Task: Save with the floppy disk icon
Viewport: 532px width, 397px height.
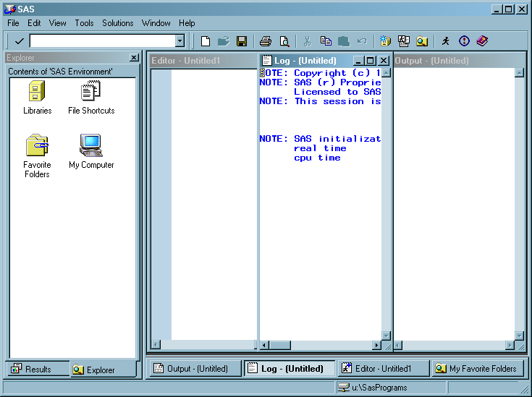Action: [242, 41]
